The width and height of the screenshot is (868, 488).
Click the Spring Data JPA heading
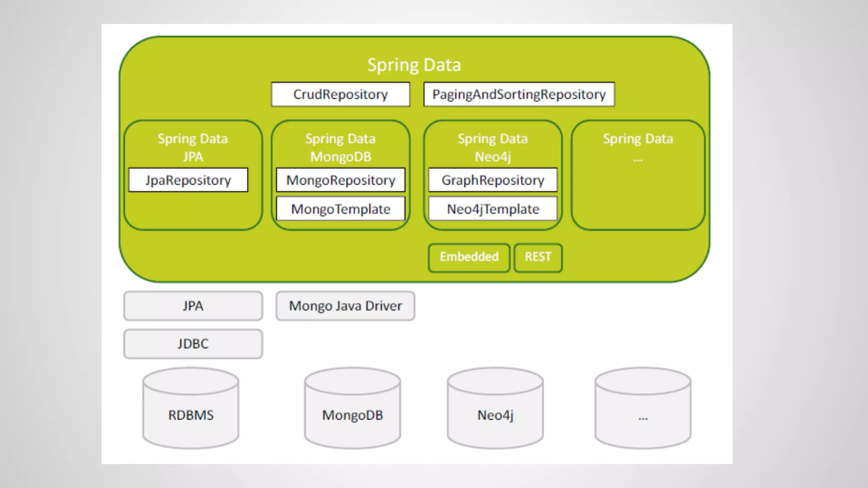[x=193, y=147]
